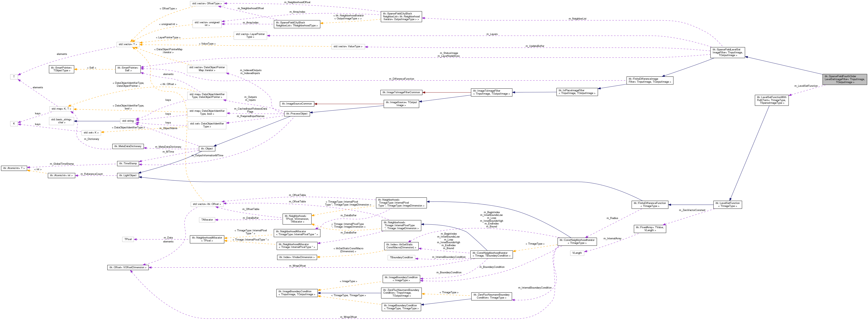868x320 pixels.
Task: Open ZeroFluxNeumannBoundaryCondition< TInputImage, TOutputImage > node
Action: (x=401, y=293)
